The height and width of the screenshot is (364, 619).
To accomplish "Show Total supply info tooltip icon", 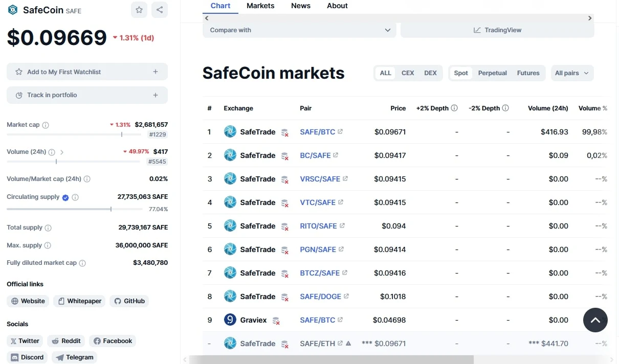I will pyautogui.click(x=48, y=228).
